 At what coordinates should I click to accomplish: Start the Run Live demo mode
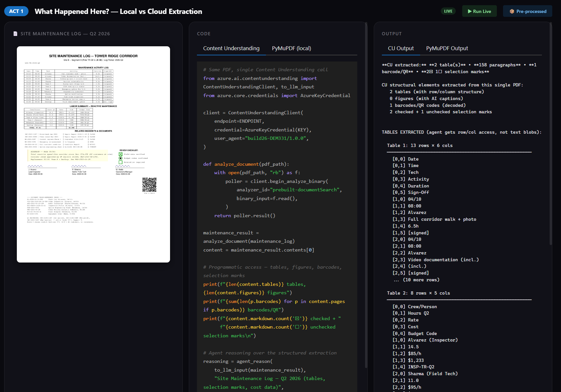[479, 11]
